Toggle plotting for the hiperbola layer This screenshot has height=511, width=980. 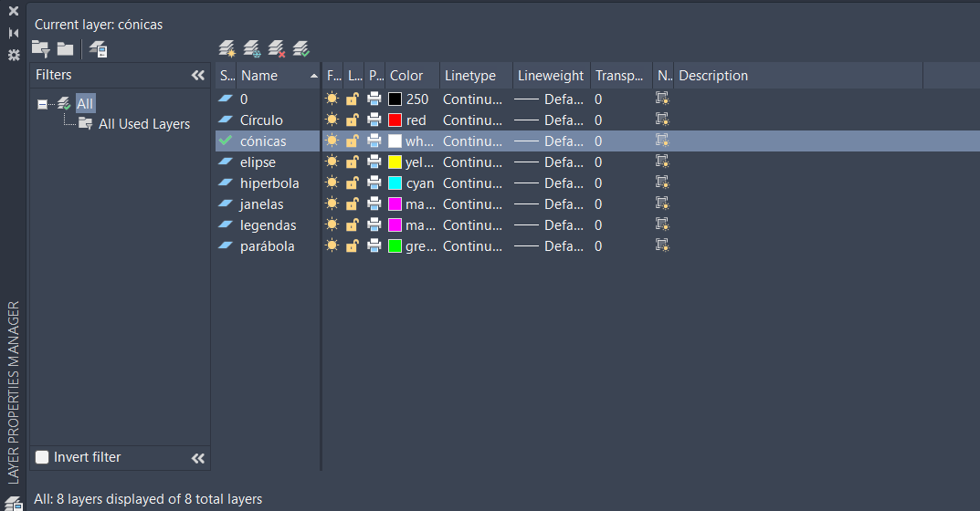click(x=374, y=183)
